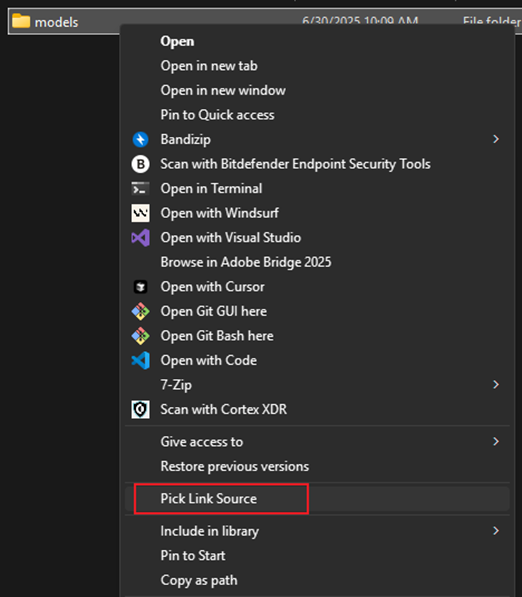Click the Cortex XDR shield icon
The height and width of the screenshot is (597, 522).
coord(140,410)
